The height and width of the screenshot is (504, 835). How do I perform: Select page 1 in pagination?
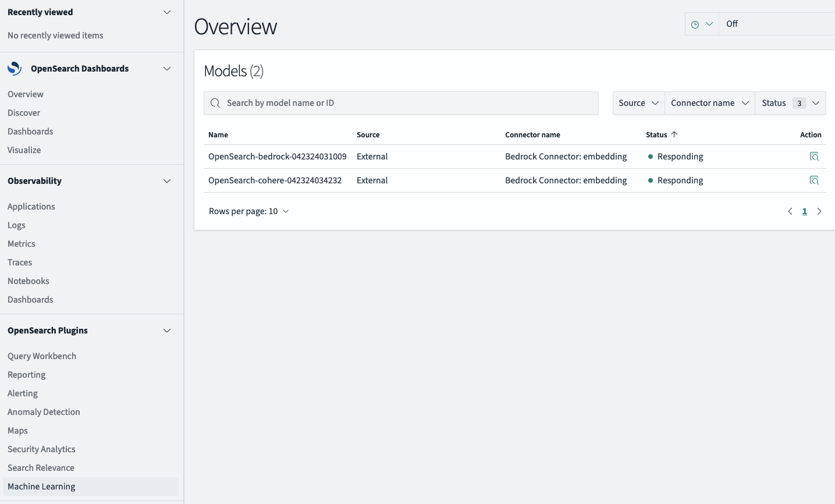805,211
